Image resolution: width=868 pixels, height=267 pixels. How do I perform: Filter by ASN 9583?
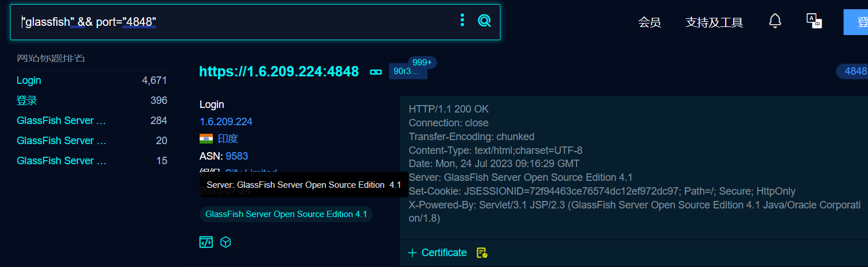[236, 156]
